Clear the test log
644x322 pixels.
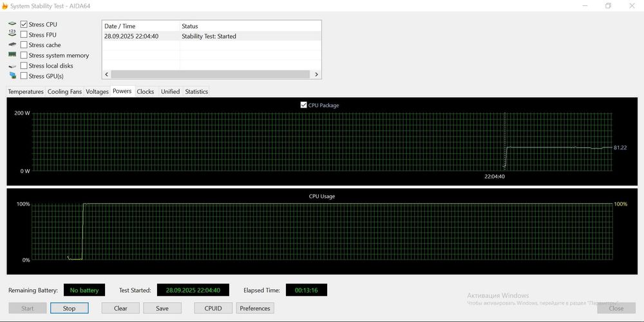(x=121, y=308)
